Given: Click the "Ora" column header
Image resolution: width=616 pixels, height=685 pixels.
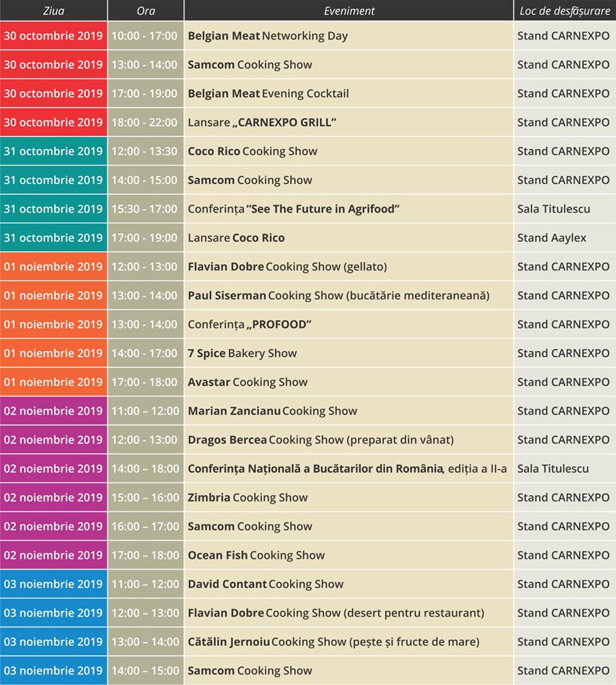Looking at the screenshot, I should pos(145,11).
